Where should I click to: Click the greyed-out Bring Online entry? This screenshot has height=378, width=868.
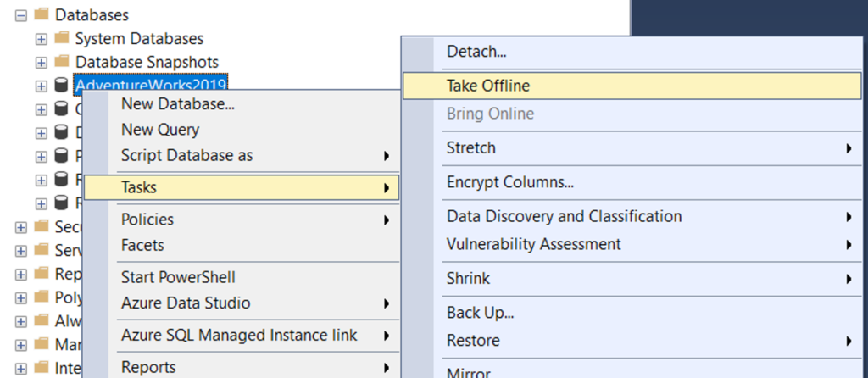[x=632, y=114]
